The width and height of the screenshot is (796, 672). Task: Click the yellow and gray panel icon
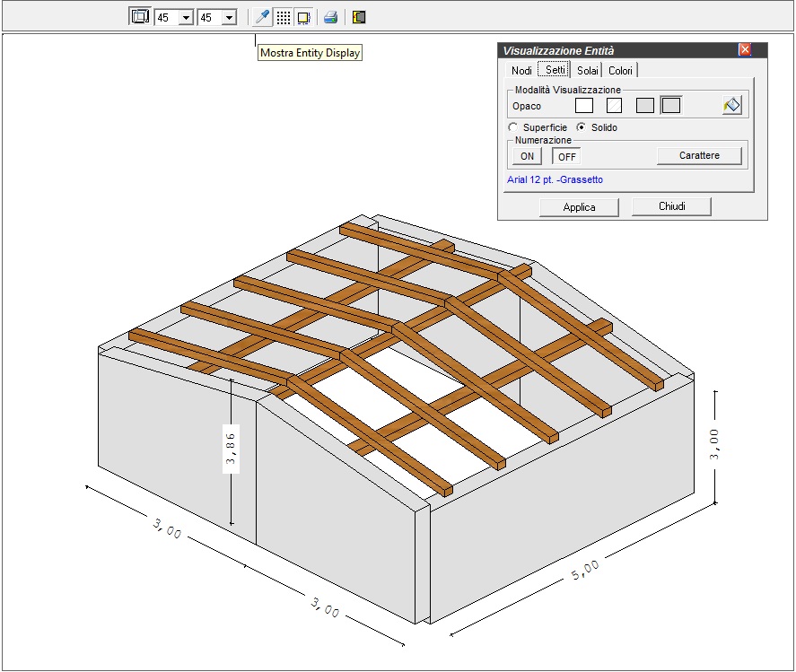tap(359, 17)
